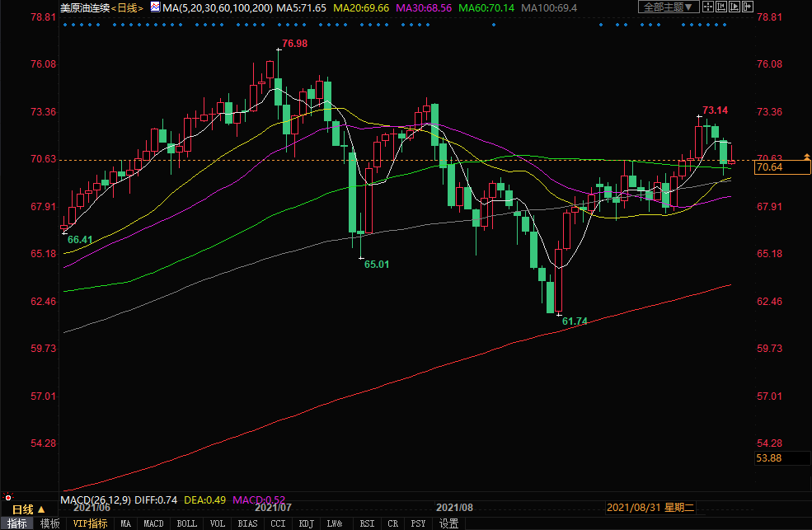Open 设置 in the indicator bar

pos(448,523)
